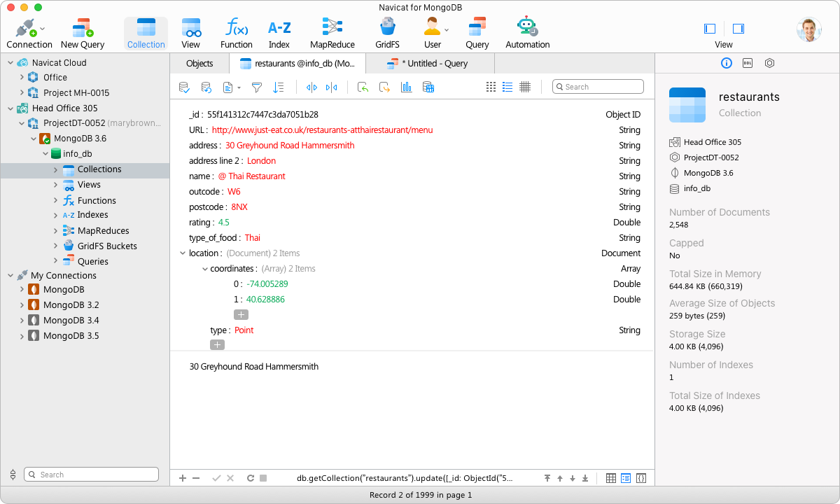Open the Connection toolbar button
The height and width of the screenshot is (504, 840).
pyautogui.click(x=29, y=34)
